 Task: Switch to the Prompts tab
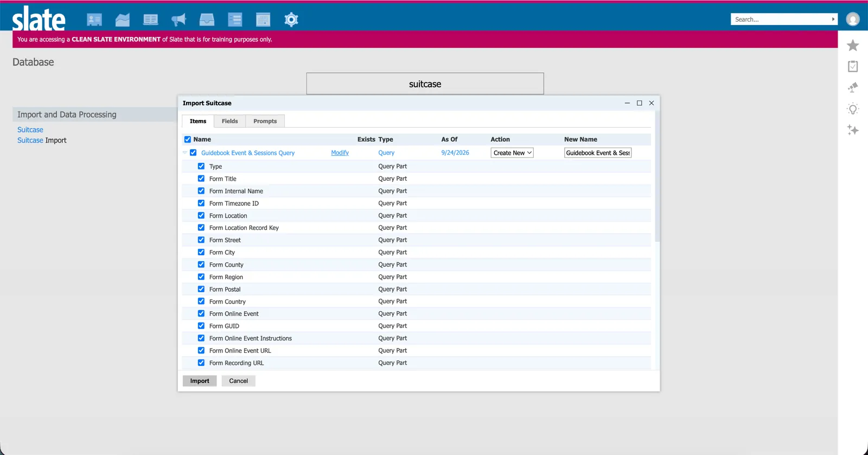click(x=265, y=121)
